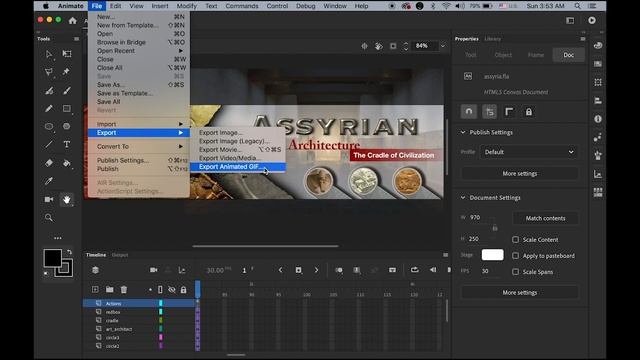Open the stage zoom percentage dropdown
The width and height of the screenshot is (640, 360).
(x=442, y=46)
